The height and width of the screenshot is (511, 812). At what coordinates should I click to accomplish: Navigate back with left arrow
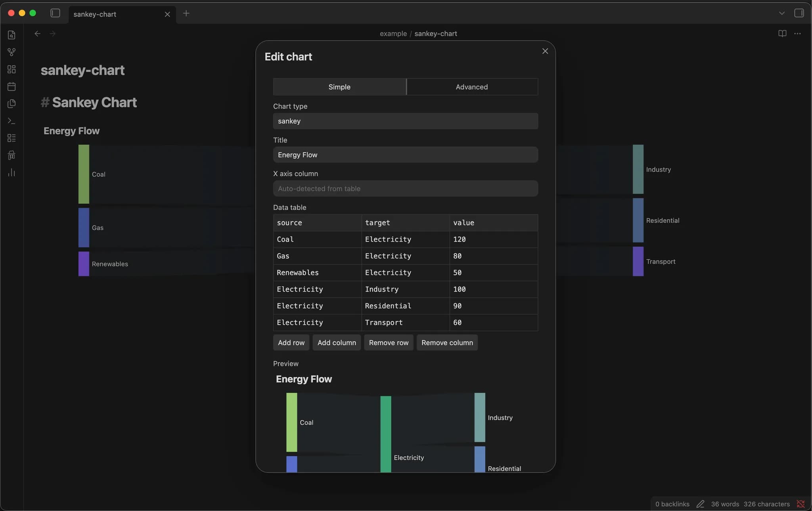coord(37,34)
